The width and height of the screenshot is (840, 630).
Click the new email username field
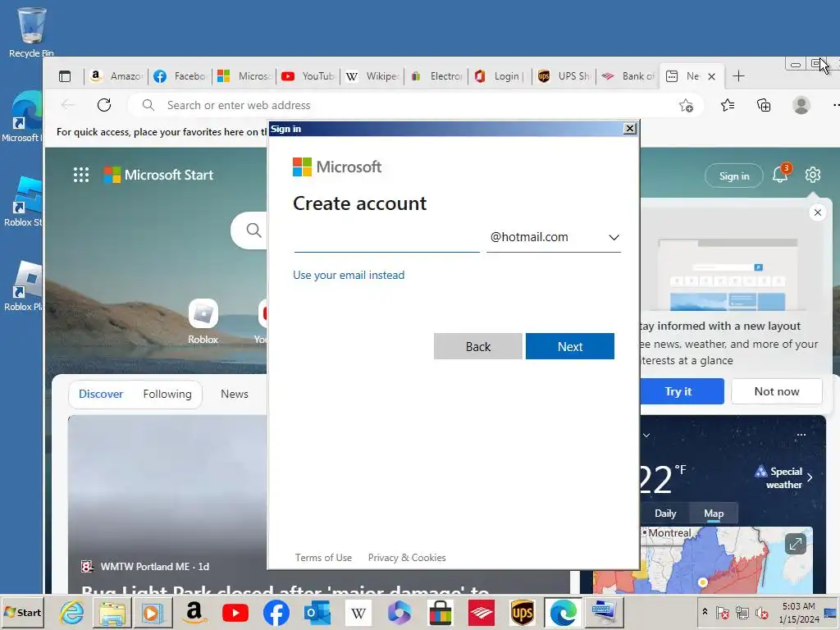(x=386, y=238)
